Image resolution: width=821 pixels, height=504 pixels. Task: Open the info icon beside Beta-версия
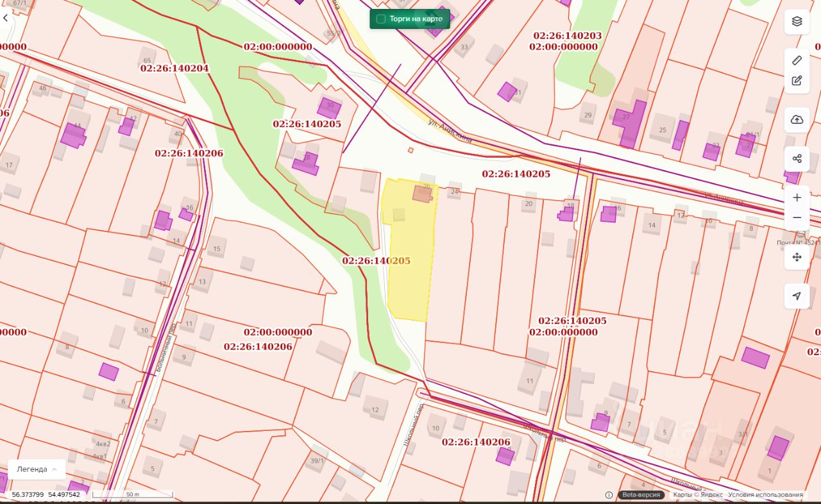[609, 495]
